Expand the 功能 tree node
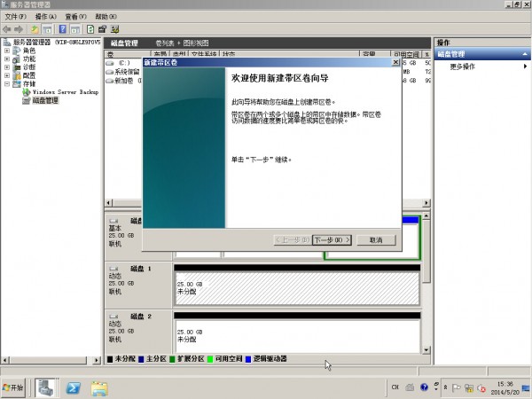The image size is (532, 399). point(7,59)
